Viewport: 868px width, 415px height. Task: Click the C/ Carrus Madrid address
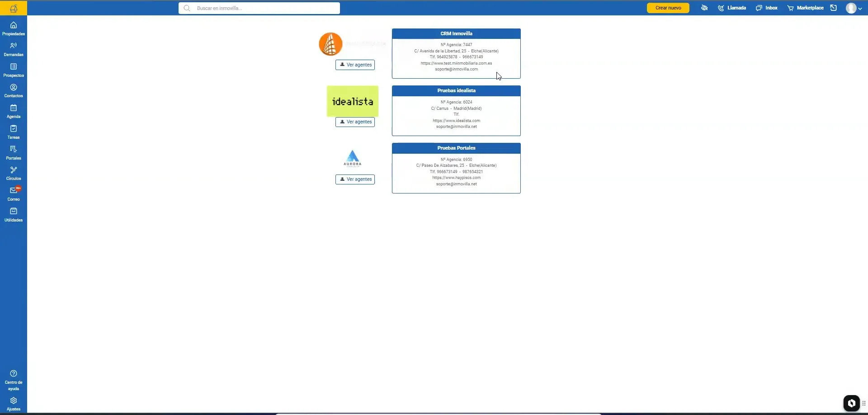click(456, 108)
